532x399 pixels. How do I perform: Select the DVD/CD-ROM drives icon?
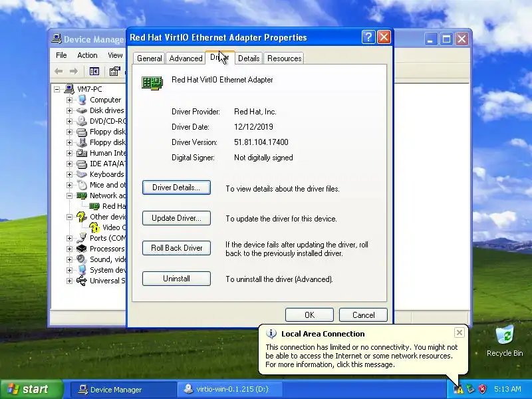click(x=82, y=121)
